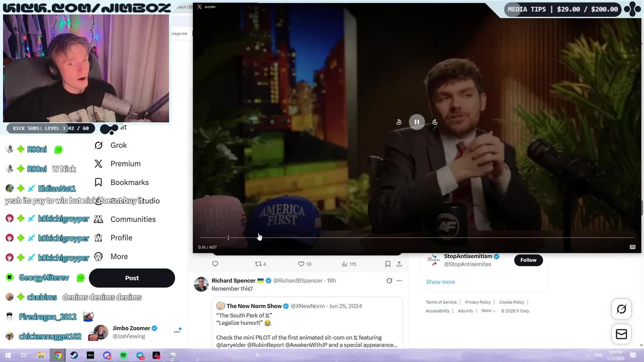644x362 pixels.
Task: Open Ads info footer link
Action: pos(465,311)
